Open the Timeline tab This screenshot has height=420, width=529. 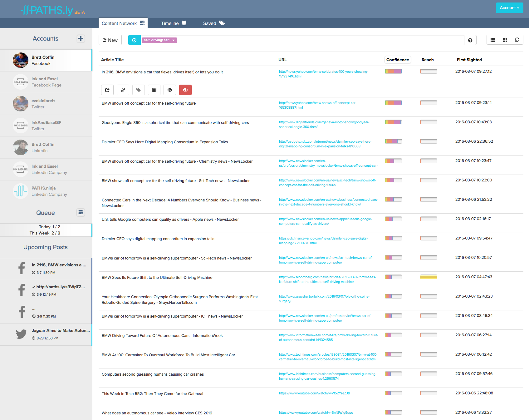pyautogui.click(x=174, y=23)
